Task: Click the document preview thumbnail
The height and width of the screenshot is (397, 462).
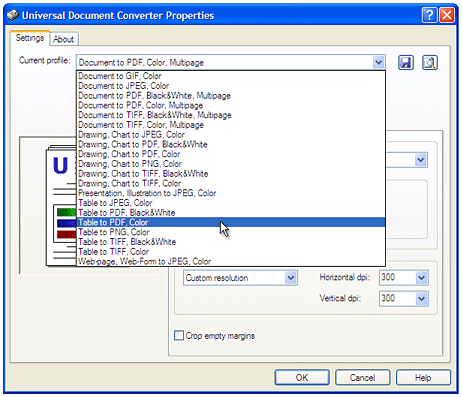Action: 61,206
